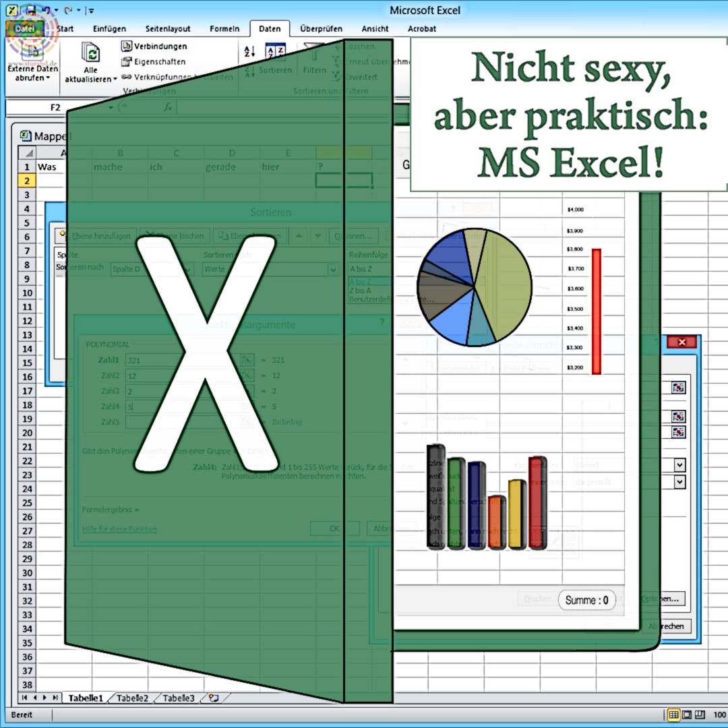Click OK in the Funktionsargumente dialog
Image resolution: width=728 pixels, height=728 pixels.
tap(335, 528)
